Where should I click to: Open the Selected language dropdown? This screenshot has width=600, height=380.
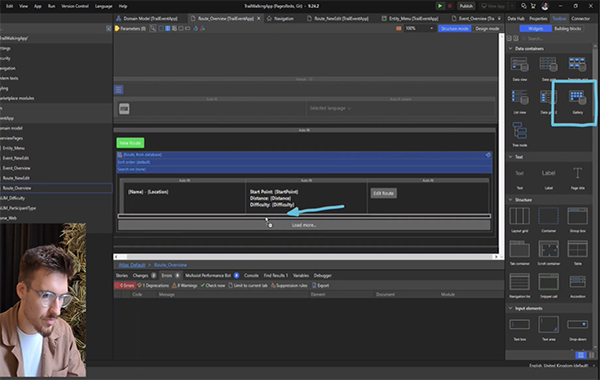(330, 108)
